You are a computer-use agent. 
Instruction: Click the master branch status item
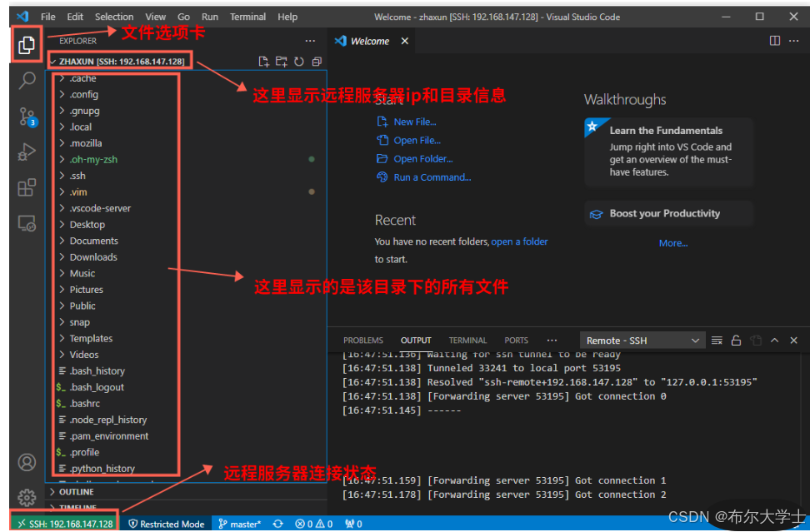240,524
